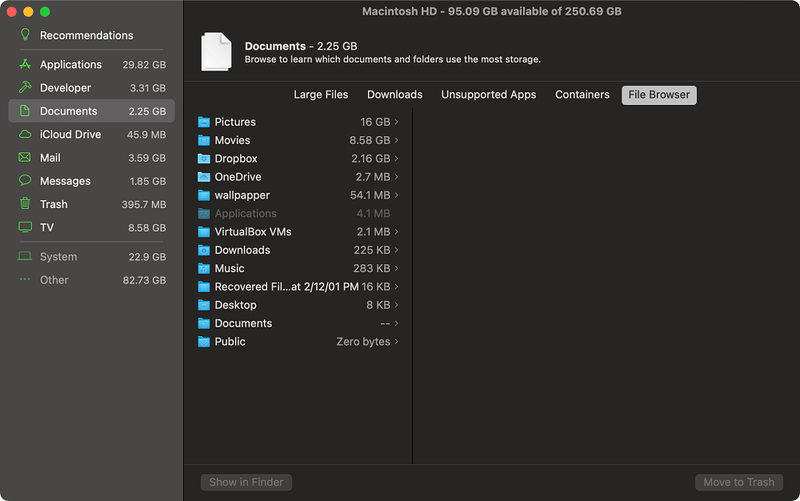Viewport: 800px width, 501px height.
Task: Click the large Documents file icon in the header
Action: (216, 52)
